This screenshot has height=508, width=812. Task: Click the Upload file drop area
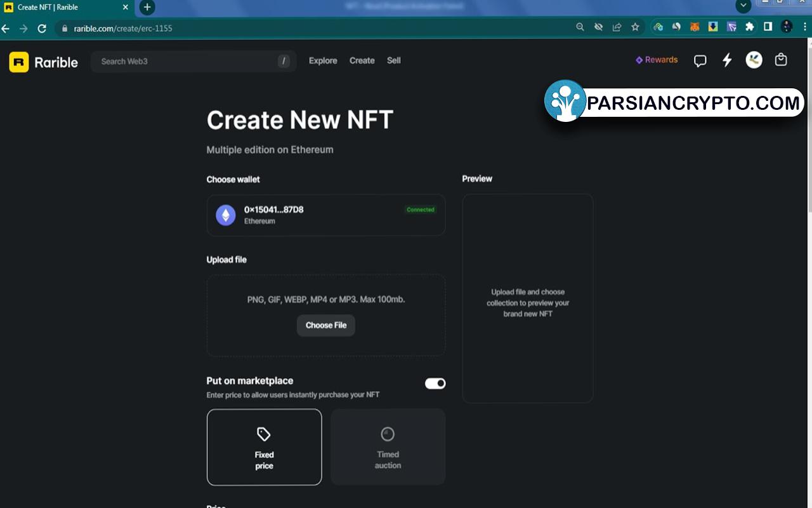tap(326, 315)
